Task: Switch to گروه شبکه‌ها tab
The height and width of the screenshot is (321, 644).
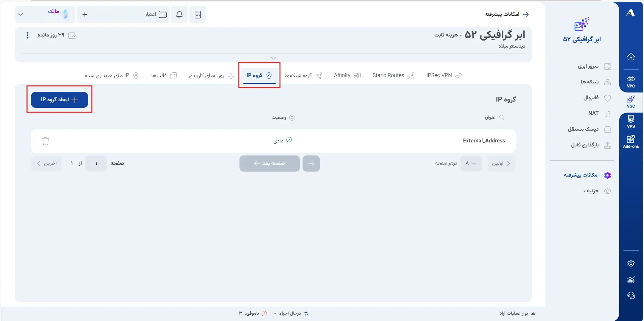Action: (x=303, y=75)
